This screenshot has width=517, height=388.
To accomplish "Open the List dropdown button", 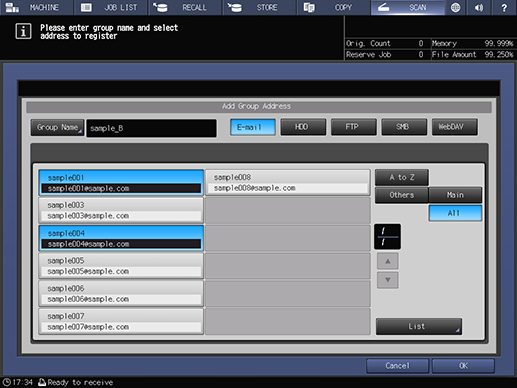I will click(x=419, y=326).
